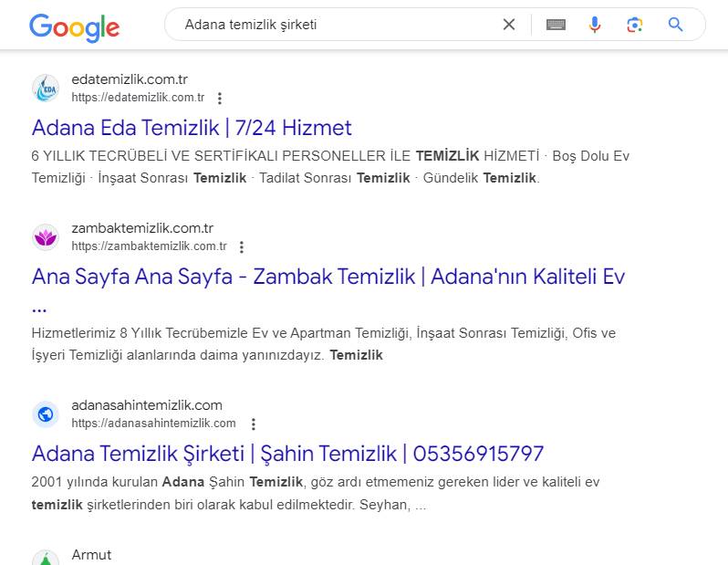Open more options for zambaktemizlik.com.tr result
The width and height of the screenshot is (728, 565).
pyautogui.click(x=242, y=247)
